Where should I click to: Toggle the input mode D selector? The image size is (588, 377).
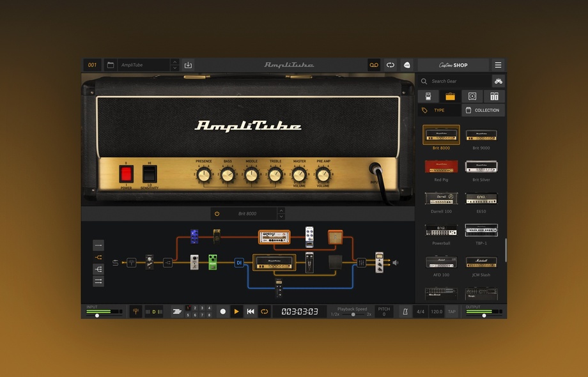coord(154,312)
